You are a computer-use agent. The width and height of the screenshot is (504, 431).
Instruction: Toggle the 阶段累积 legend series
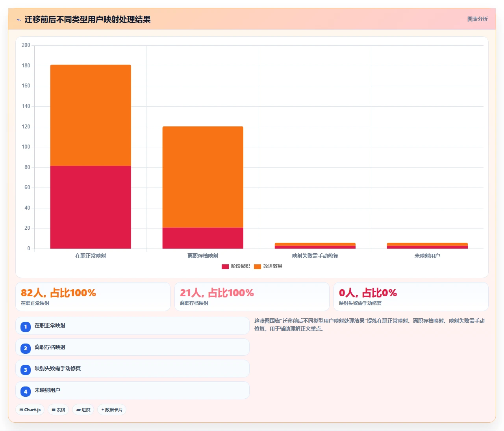pyautogui.click(x=236, y=266)
